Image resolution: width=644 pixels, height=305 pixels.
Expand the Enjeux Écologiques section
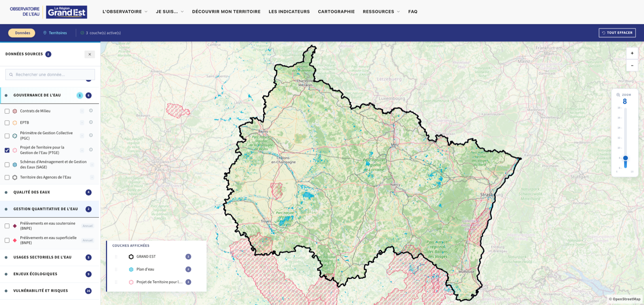click(49, 274)
